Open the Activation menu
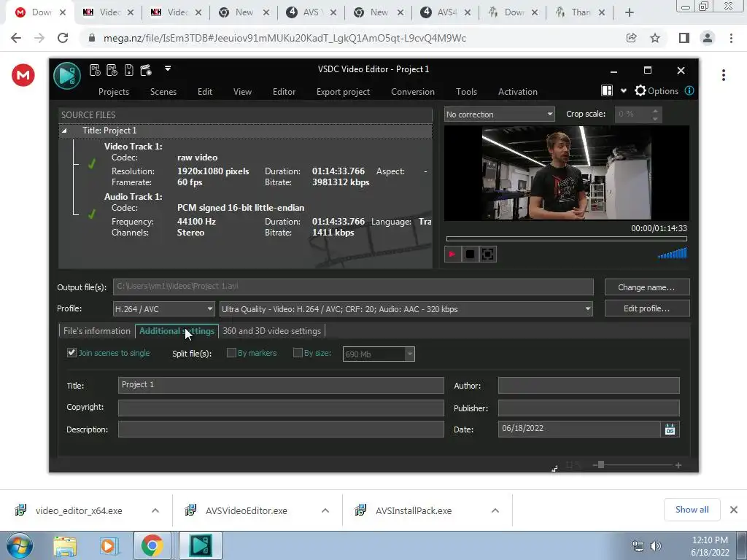747x560 pixels. click(518, 92)
